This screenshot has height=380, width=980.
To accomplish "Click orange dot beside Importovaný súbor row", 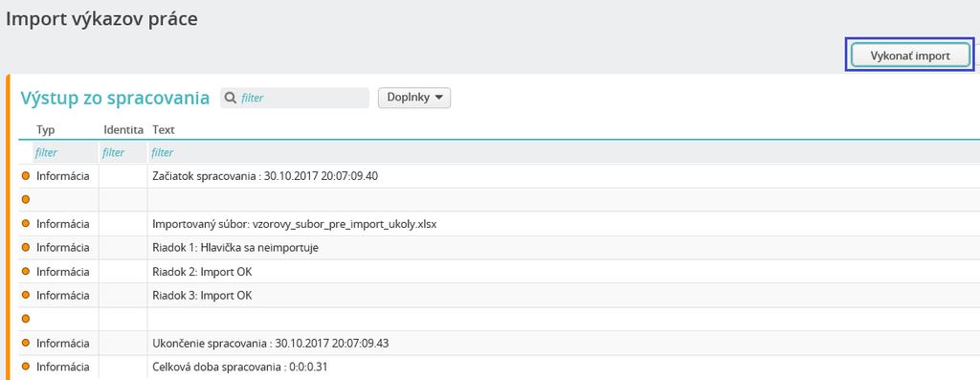I will tap(26, 224).
